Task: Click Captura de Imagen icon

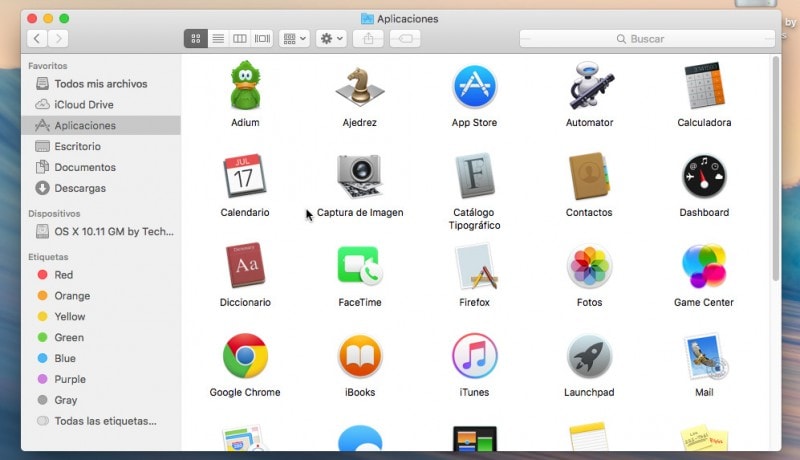Action: [360, 176]
